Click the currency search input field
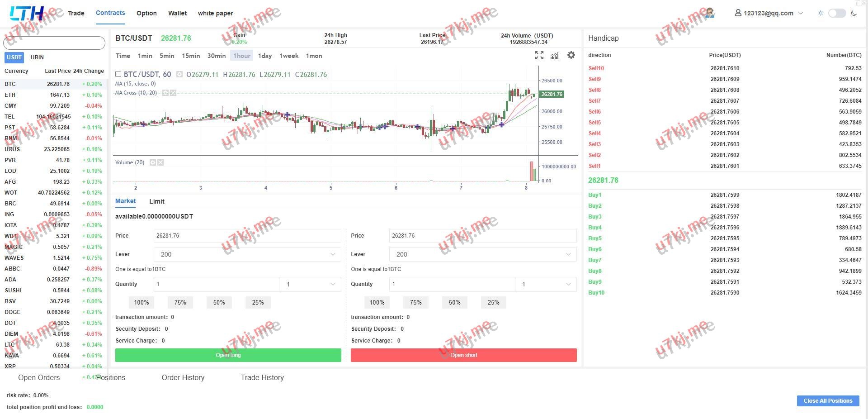 [x=54, y=43]
